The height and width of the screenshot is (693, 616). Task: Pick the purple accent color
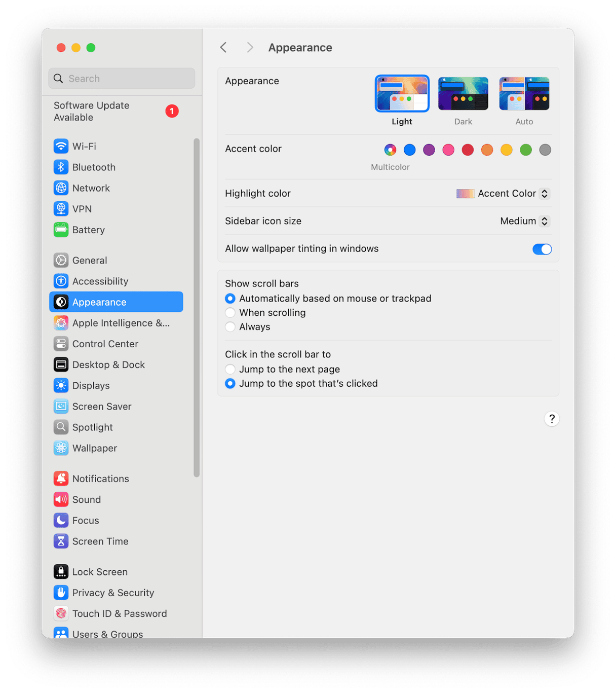tap(429, 150)
